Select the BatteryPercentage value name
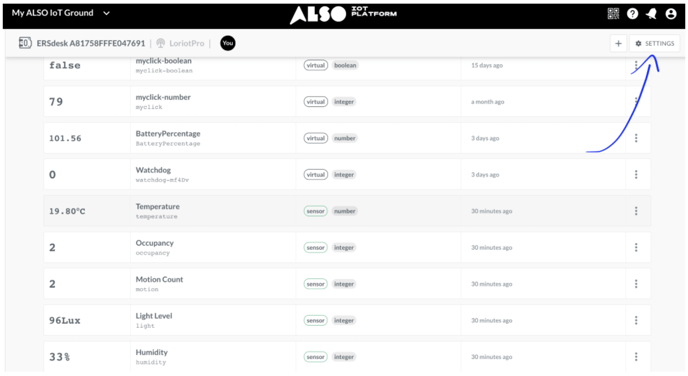 168,133
